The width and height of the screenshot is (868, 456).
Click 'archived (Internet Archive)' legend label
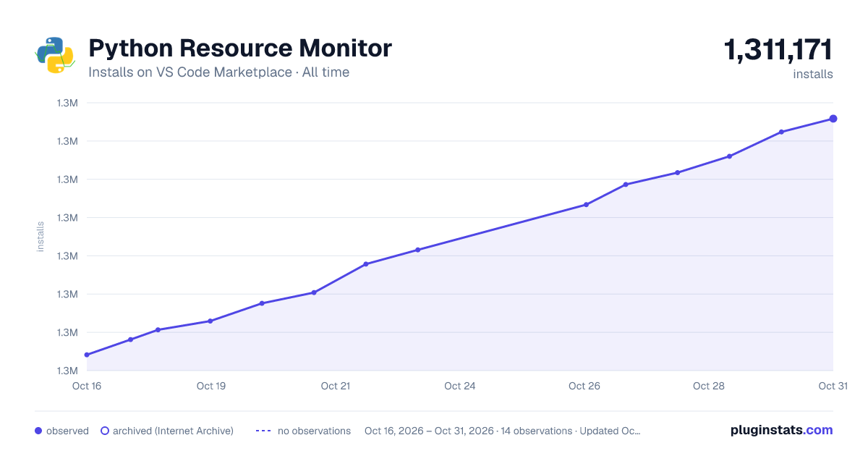(173, 431)
